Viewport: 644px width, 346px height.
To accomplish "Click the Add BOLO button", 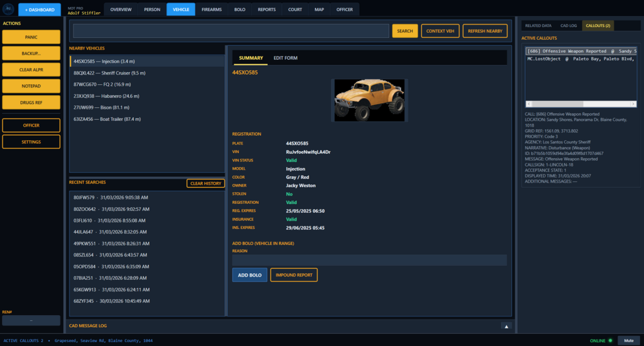I will click(x=250, y=275).
